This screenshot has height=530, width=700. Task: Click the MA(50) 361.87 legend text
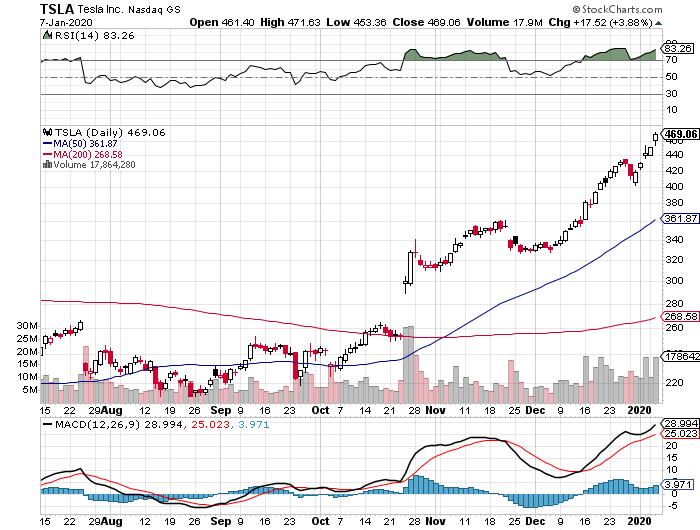(x=85, y=144)
